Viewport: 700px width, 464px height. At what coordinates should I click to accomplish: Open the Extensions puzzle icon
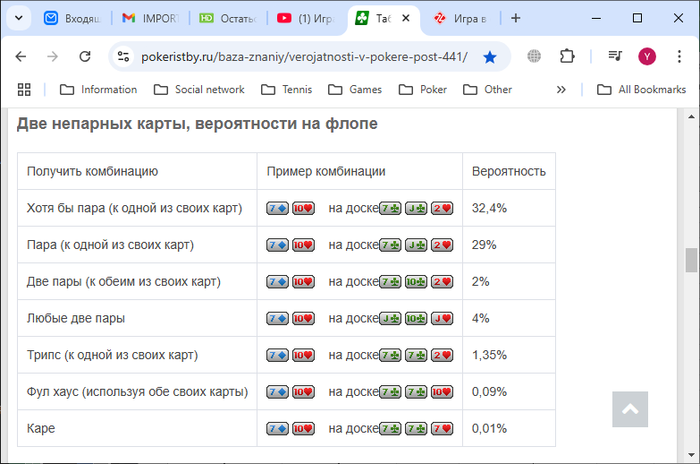pos(567,56)
